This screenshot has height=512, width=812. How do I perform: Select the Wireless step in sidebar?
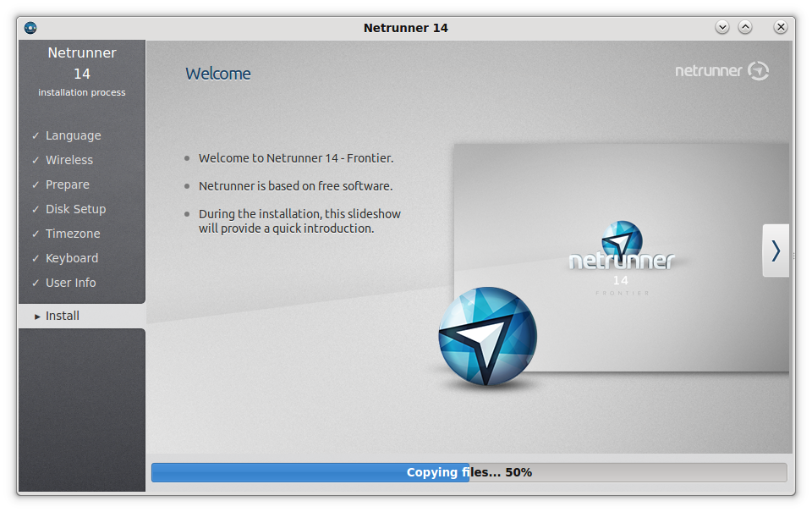click(69, 160)
